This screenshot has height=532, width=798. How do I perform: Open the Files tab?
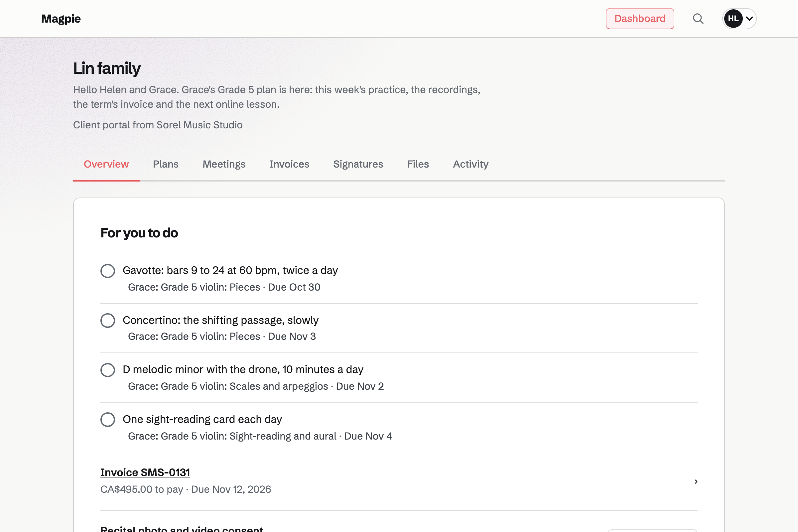tap(418, 164)
